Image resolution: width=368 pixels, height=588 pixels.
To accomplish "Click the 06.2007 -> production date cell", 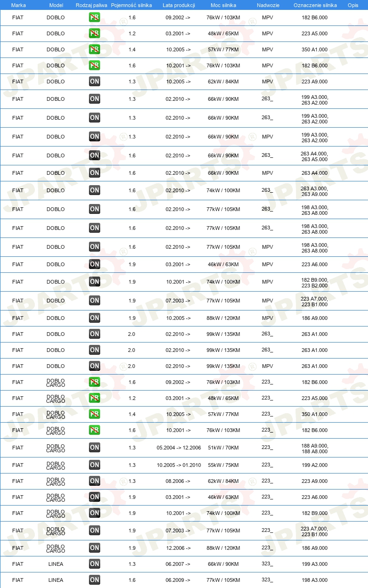I will coord(178,564).
